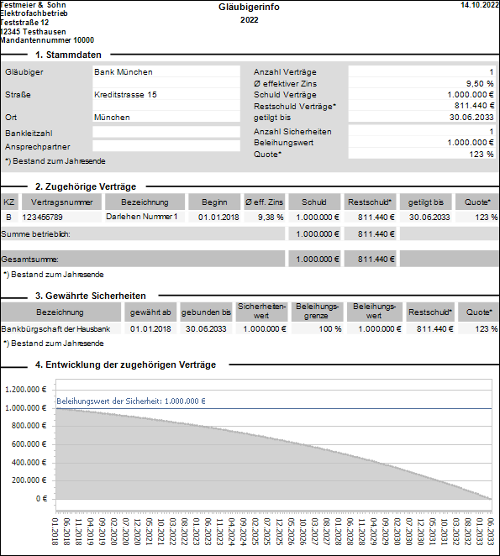500x556 pixels.
Task: Click the 'Vertragsnummer' column header
Action: (62, 202)
